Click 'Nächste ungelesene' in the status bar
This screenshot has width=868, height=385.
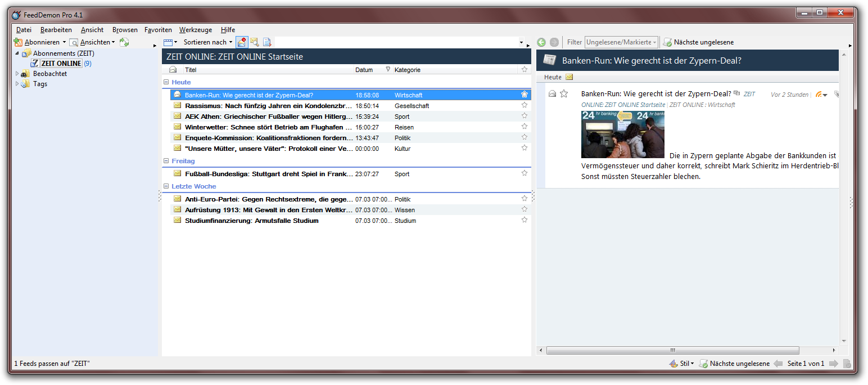click(x=734, y=364)
